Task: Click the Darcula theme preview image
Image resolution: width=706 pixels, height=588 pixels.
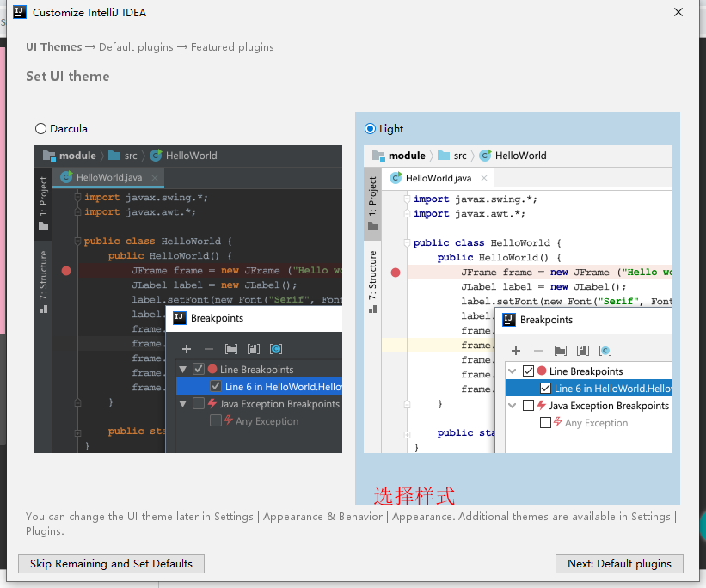Action: tap(188, 299)
